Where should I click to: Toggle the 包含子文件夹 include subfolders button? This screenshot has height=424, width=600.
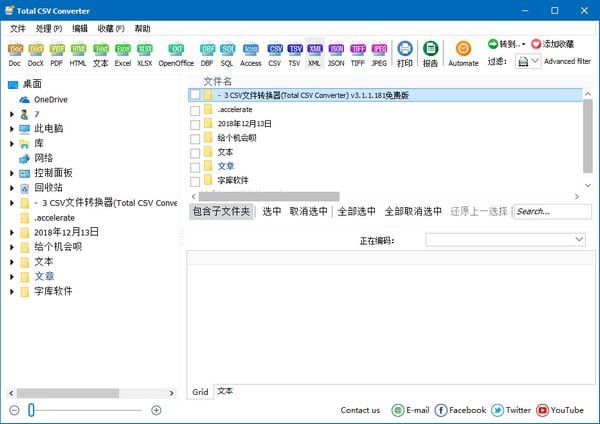(221, 211)
